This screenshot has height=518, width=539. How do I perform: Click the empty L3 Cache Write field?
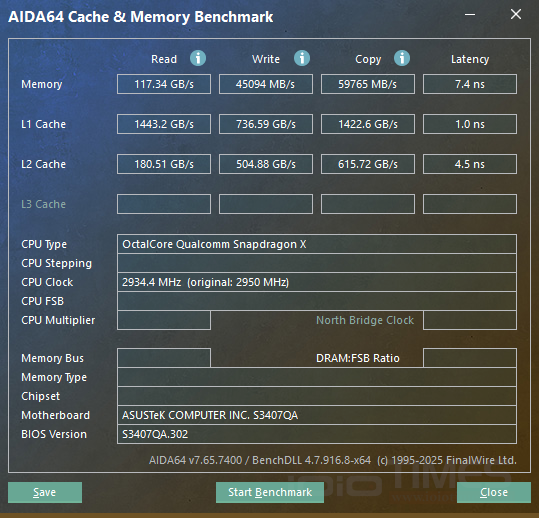click(x=266, y=204)
